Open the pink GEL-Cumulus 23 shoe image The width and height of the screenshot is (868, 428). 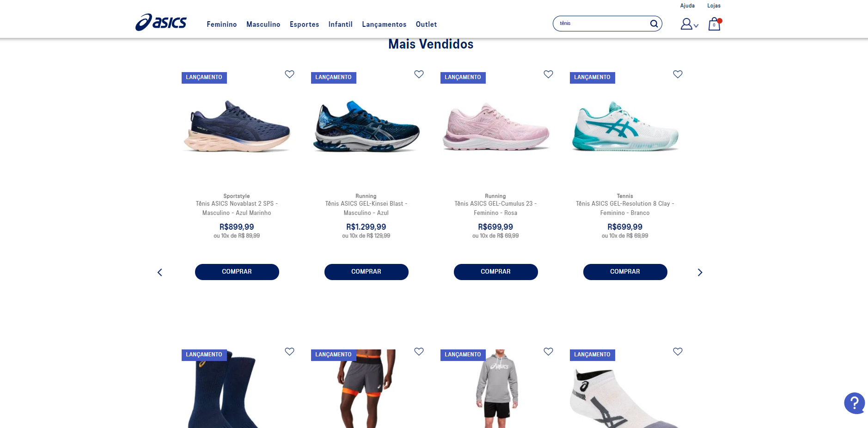495,126
